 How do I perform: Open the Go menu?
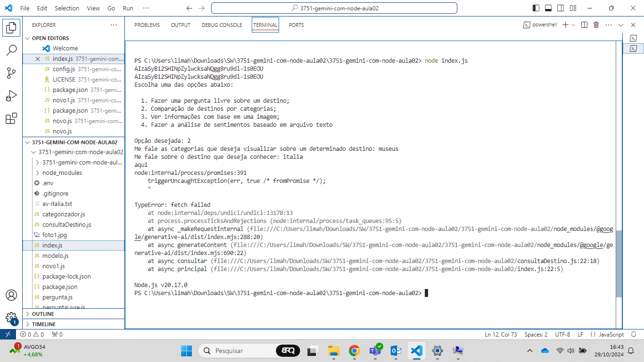coord(111,8)
